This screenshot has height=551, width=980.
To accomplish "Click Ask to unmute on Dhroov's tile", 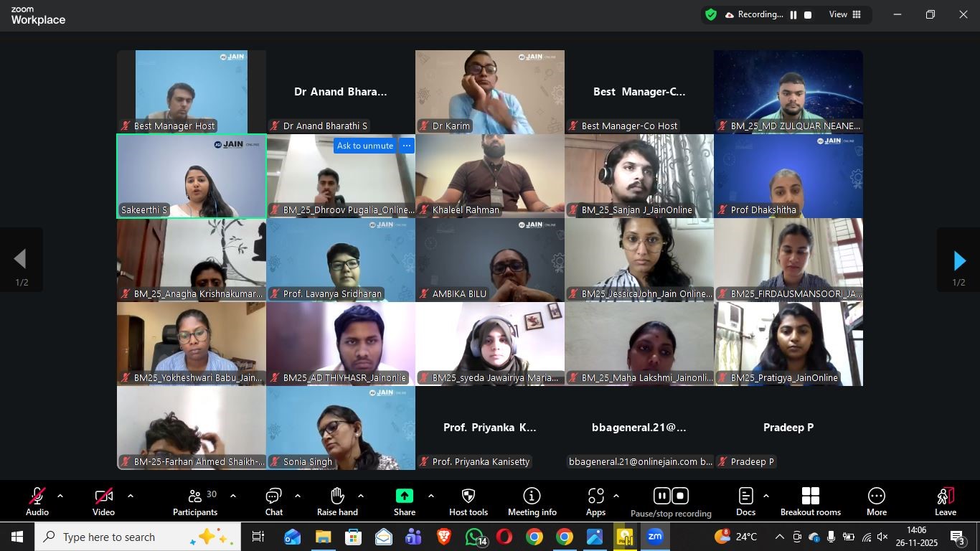I will [365, 146].
